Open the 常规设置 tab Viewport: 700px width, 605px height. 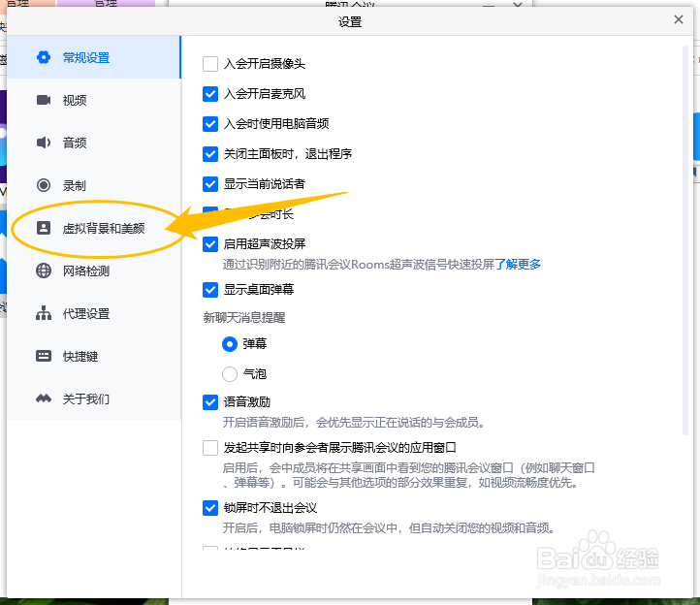coord(94,57)
